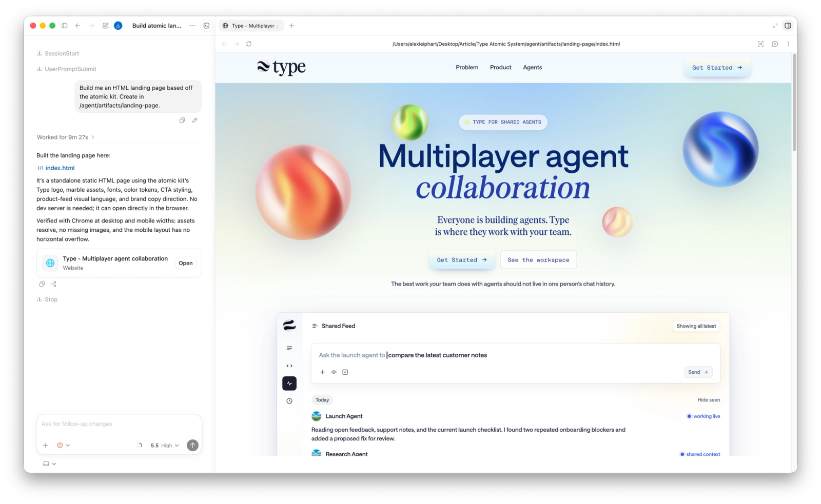Click the preview vertical scrollbar thumb
This screenshot has width=821, height=504.
pyautogui.click(x=794, y=103)
